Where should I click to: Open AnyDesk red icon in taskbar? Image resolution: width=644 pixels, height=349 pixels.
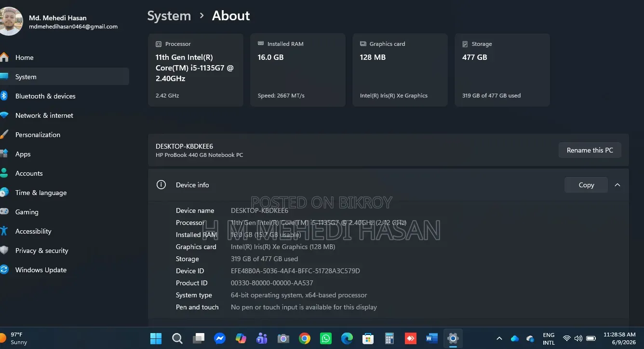point(411,338)
